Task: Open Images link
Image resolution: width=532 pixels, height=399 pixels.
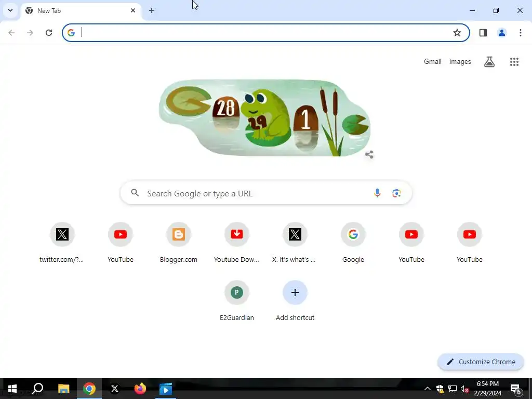Action: coord(460,61)
